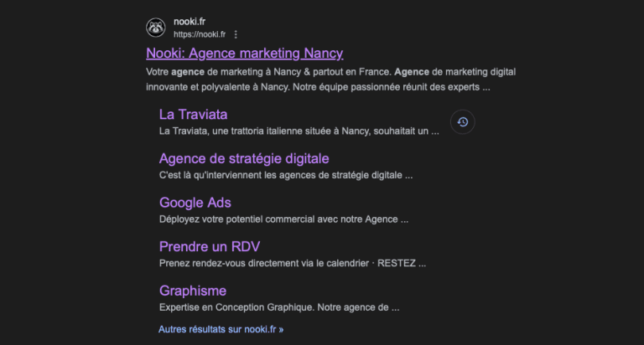Click description 'Déployez votre potentiel commercial'

(283, 219)
